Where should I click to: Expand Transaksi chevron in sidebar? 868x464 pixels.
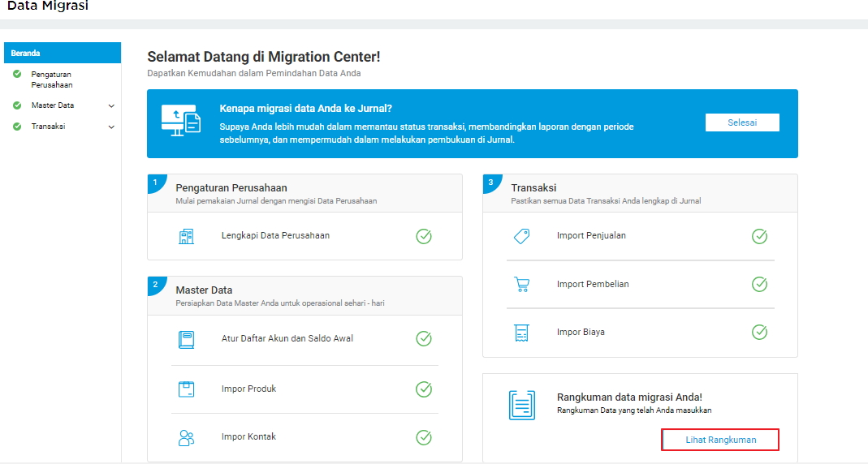click(x=111, y=127)
